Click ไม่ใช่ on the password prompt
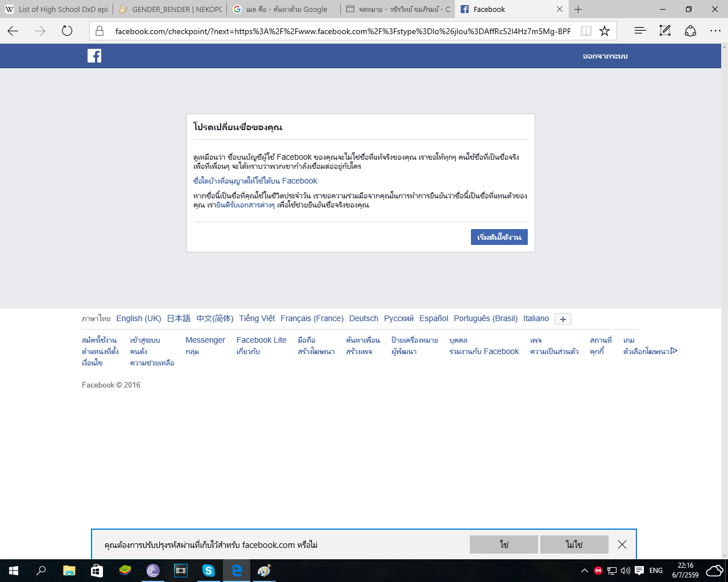Viewport: 728px width, 582px height. (x=574, y=544)
